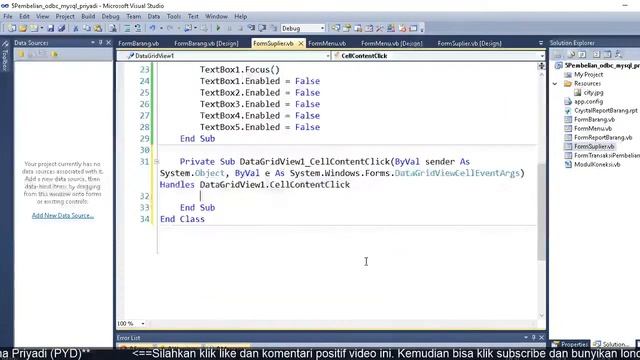The height and width of the screenshot is (360, 640).
Task: Click the Save All icon
Action: 61,28
